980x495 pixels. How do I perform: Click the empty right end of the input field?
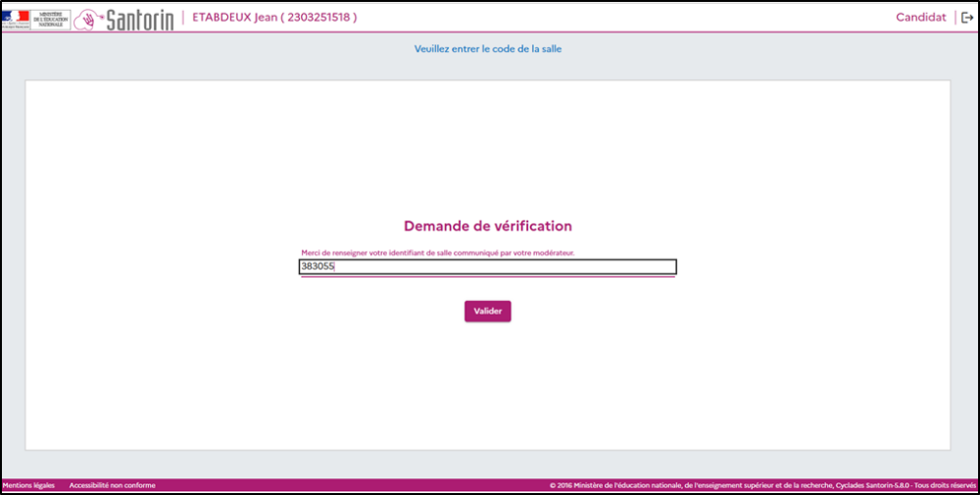click(x=637, y=267)
